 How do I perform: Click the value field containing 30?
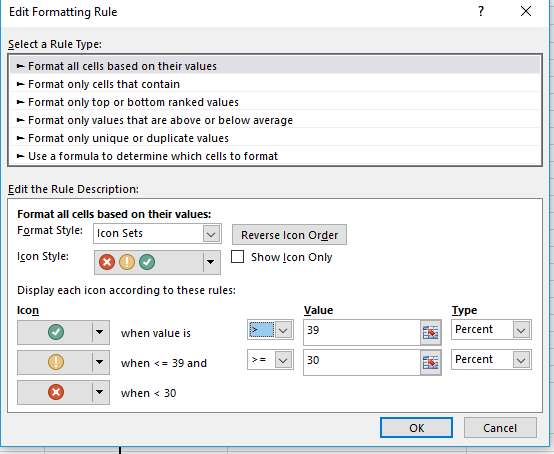coord(362,362)
